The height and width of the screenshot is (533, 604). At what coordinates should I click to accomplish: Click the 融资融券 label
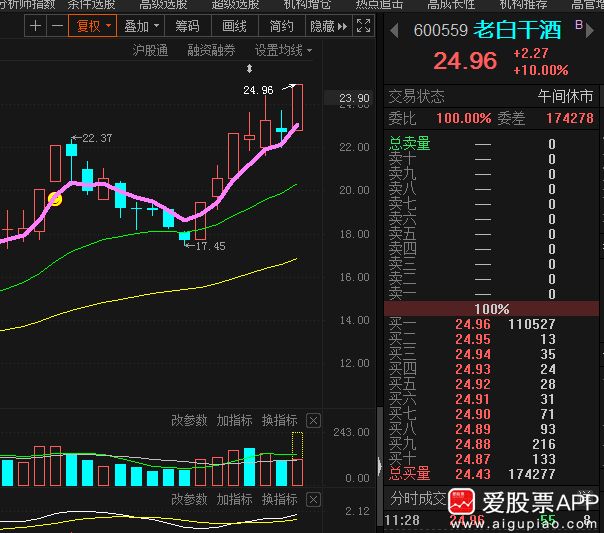coord(211,50)
